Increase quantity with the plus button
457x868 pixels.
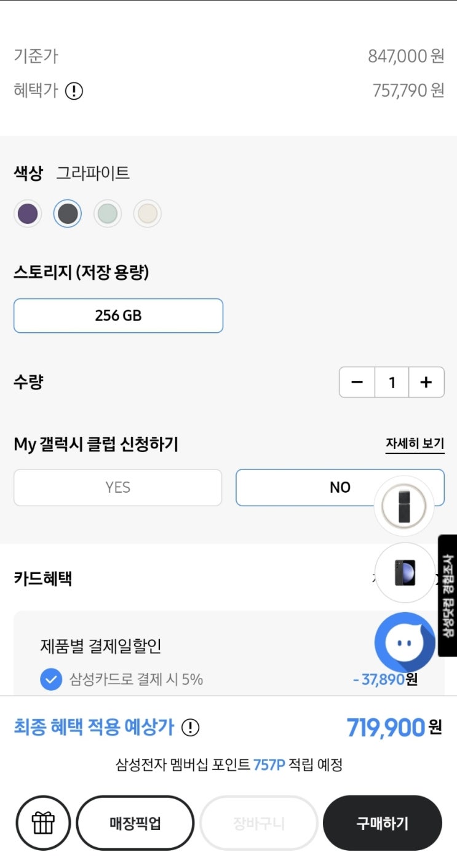click(x=426, y=383)
